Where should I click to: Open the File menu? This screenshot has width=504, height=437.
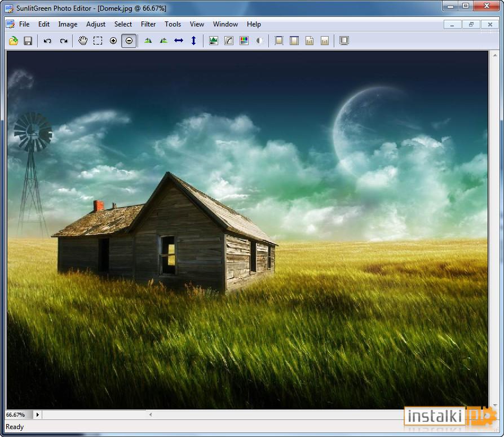tap(24, 24)
